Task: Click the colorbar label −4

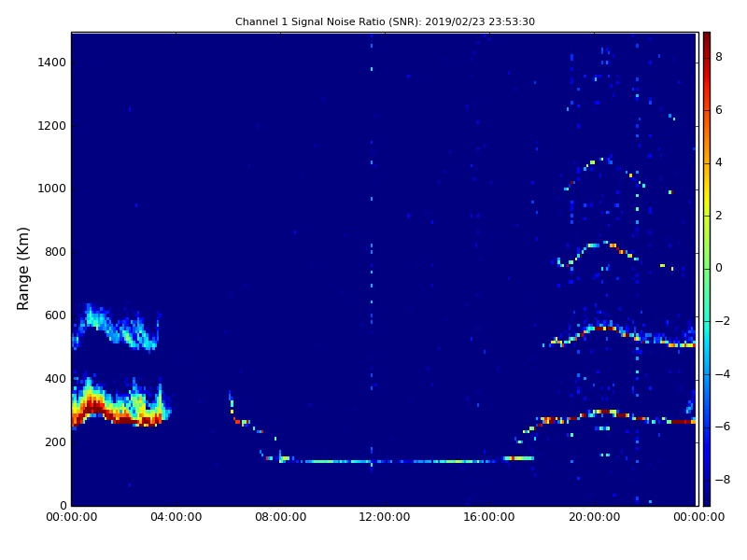Action: pos(723,374)
